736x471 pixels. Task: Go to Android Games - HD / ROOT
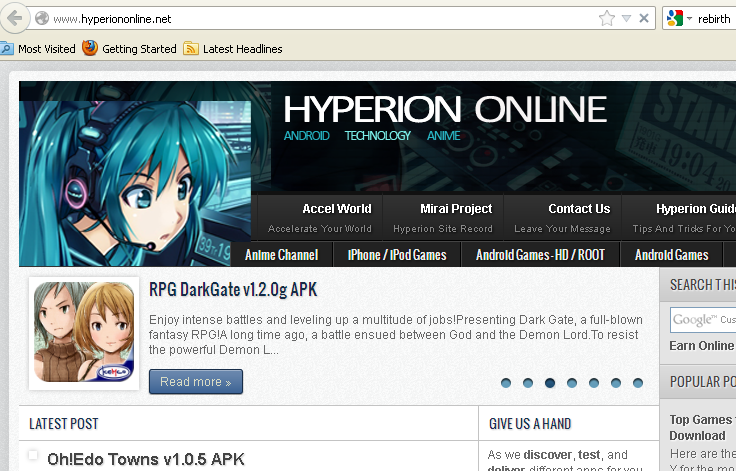click(540, 255)
